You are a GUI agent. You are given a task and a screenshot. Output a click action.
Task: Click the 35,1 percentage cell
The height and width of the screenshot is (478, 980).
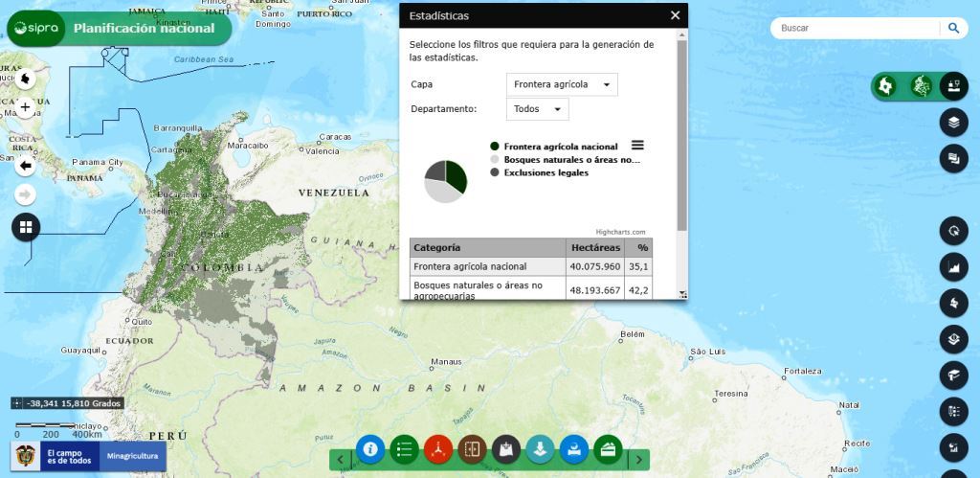[x=638, y=266]
